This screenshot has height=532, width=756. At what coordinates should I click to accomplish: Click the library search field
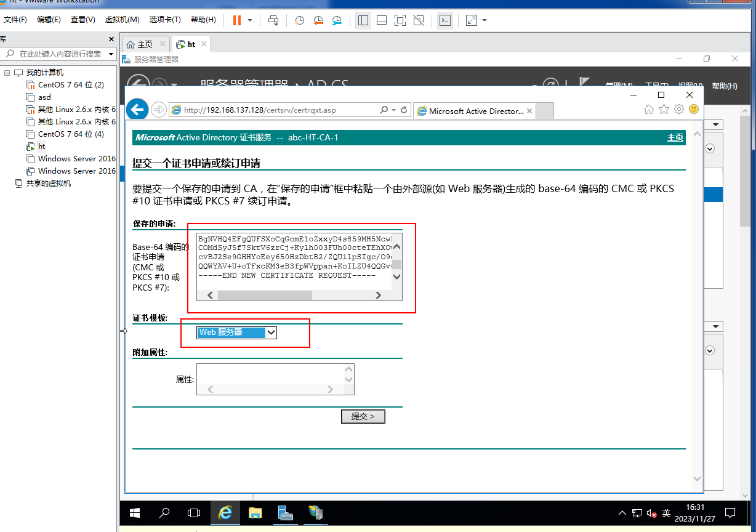tap(55, 54)
